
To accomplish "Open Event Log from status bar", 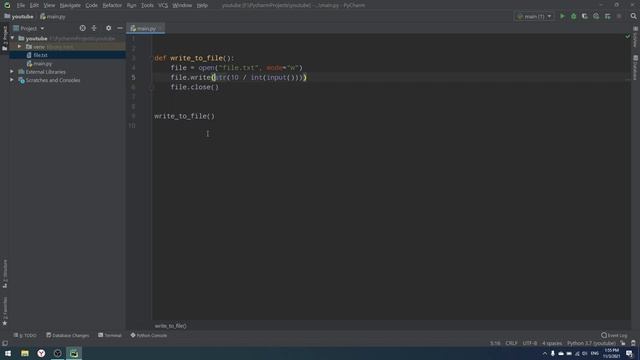I will tap(614, 335).
